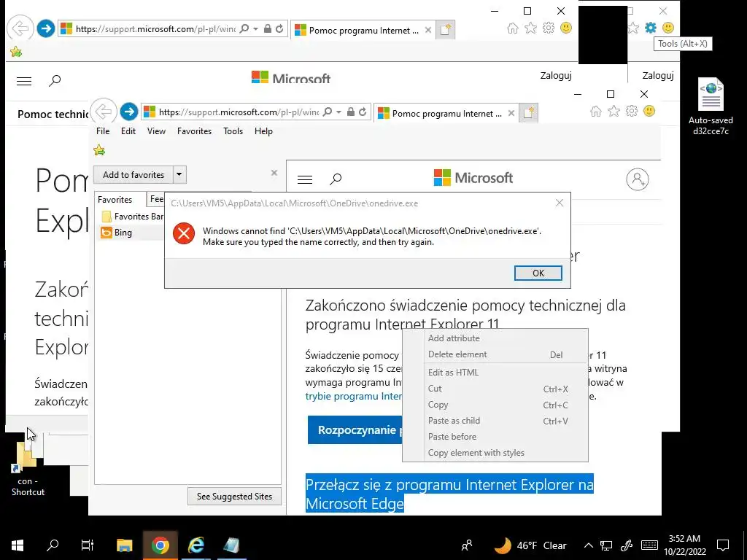This screenshot has height=560, width=747.
Task: Open the home icon in the rear IE window
Action: coord(513,28)
